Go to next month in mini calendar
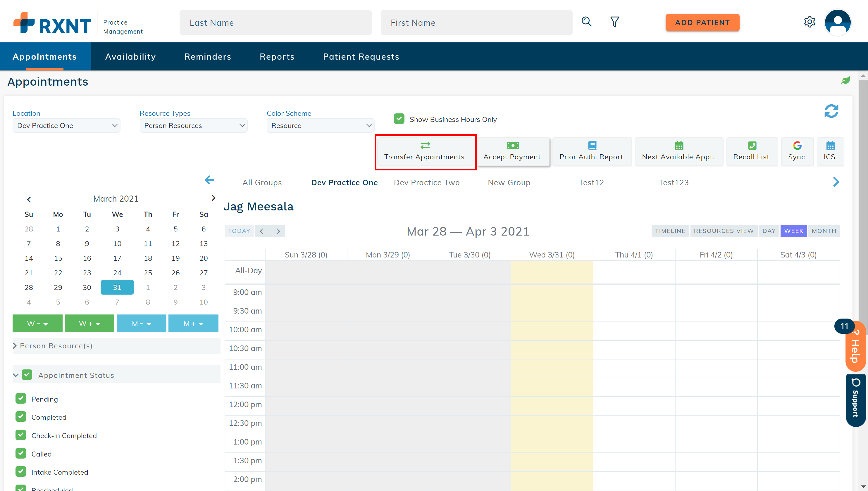Screen dimensions: 868x491 (x=213, y=198)
